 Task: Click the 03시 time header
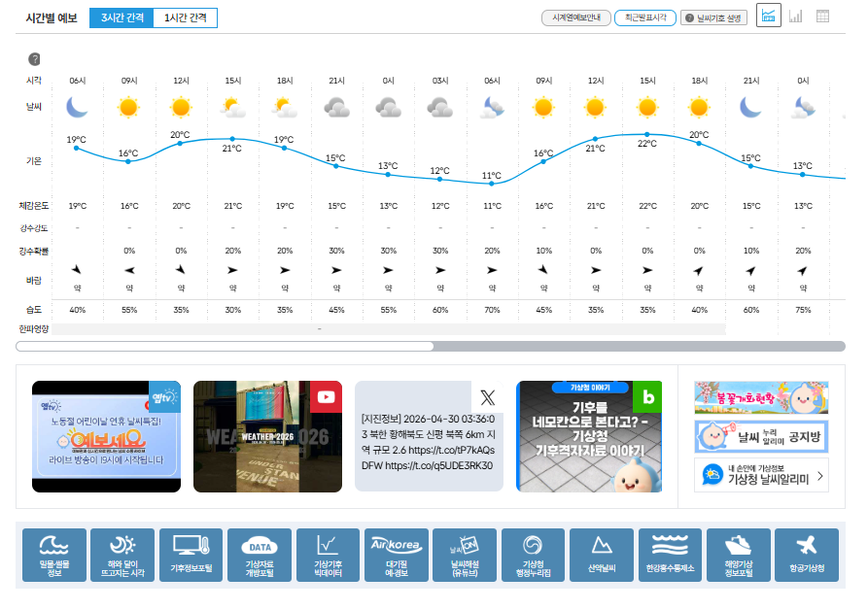(x=440, y=81)
